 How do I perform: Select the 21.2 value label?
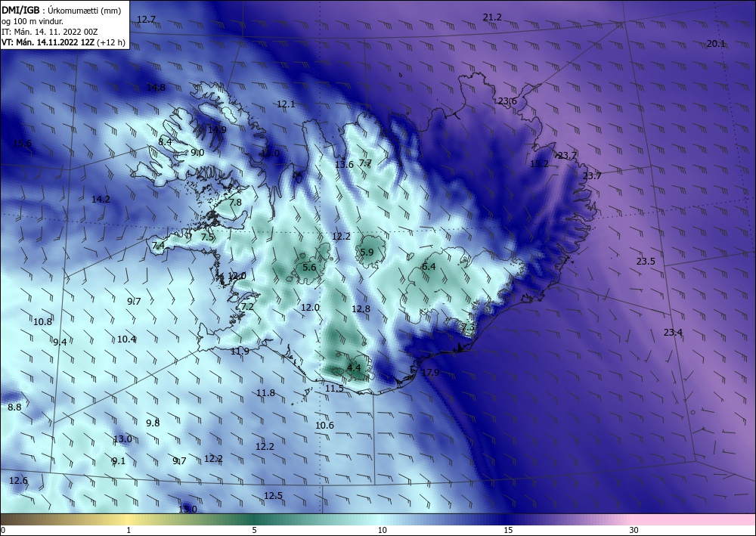pos(492,17)
